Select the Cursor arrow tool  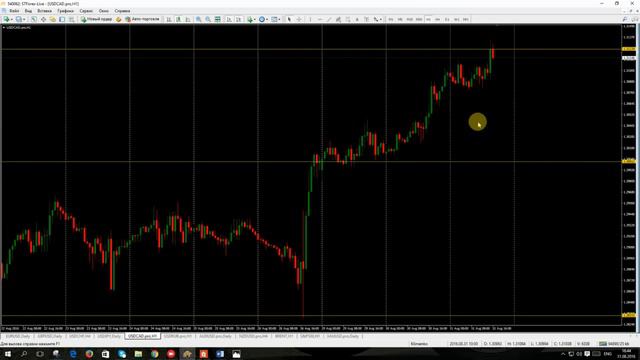click(289, 19)
